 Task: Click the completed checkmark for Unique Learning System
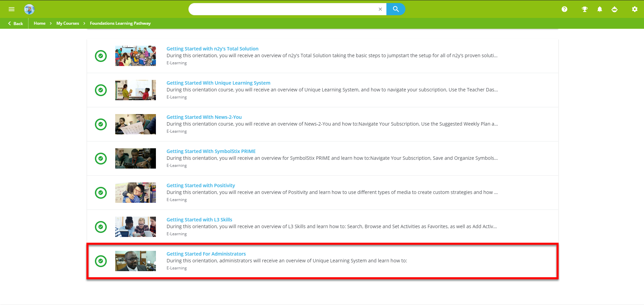click(101, 90)
